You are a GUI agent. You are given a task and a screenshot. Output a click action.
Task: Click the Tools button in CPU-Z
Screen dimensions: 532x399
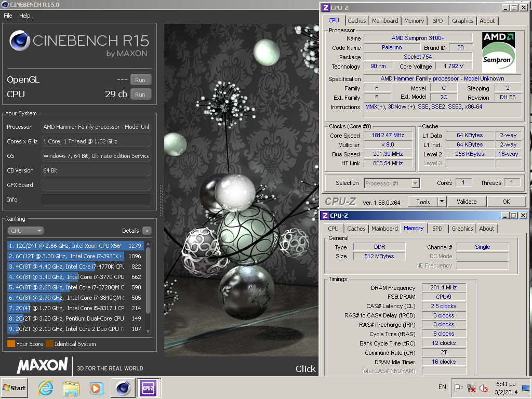[x=423, y=202]
